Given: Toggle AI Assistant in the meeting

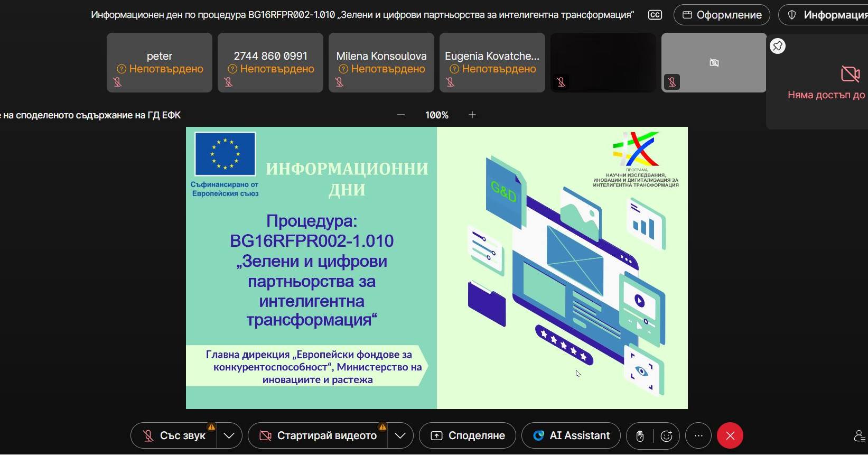Looking at the screenshot, I should click(x=571, y=436).
